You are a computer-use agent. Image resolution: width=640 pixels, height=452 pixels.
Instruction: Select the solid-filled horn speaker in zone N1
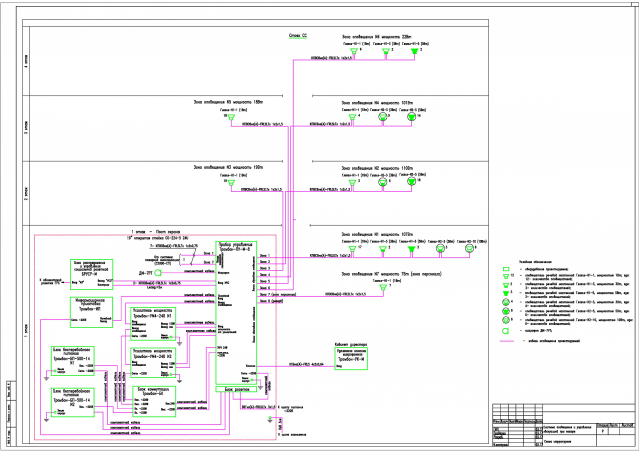pyautogui.click(x=411, y=249)
